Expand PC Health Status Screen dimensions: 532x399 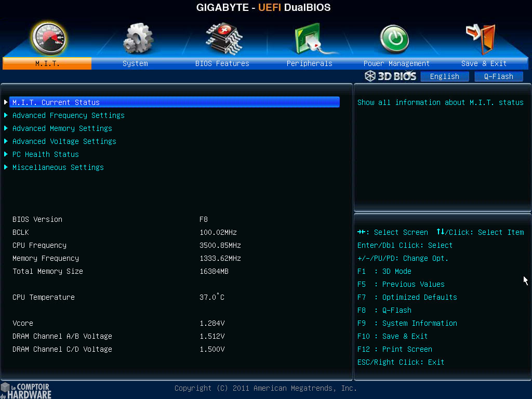(x=46, y=154)
